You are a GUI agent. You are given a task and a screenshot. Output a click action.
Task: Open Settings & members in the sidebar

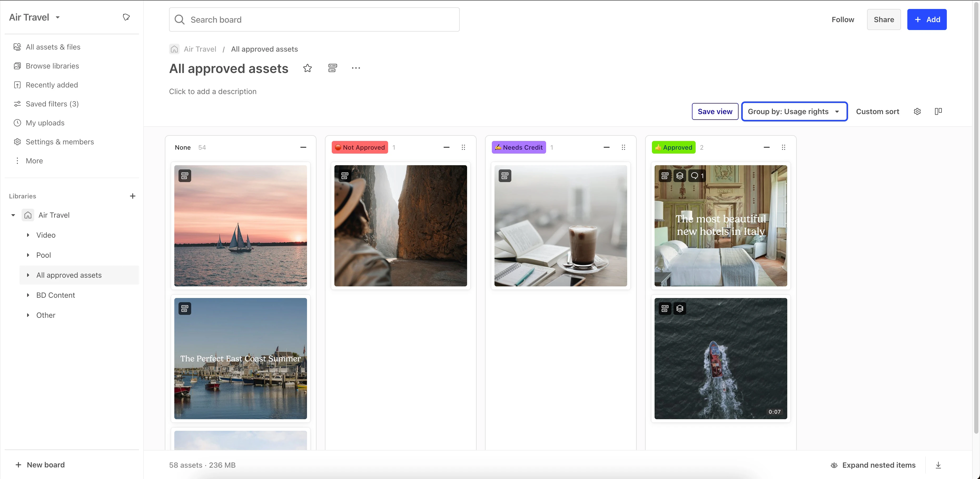pos(60,142)
